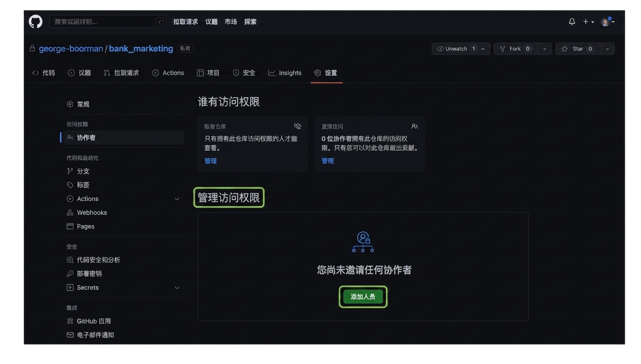The width and height of the screenshot is (641, 364).
Task: Switch to the 安全 tab
Action: [x=244, y=73]
